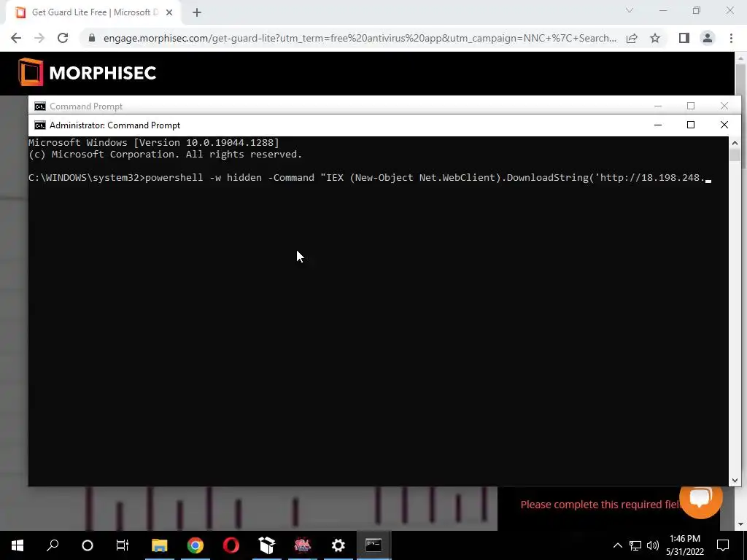
Task: Open the box app icon on taskbar
Action: tap(267, 545)
